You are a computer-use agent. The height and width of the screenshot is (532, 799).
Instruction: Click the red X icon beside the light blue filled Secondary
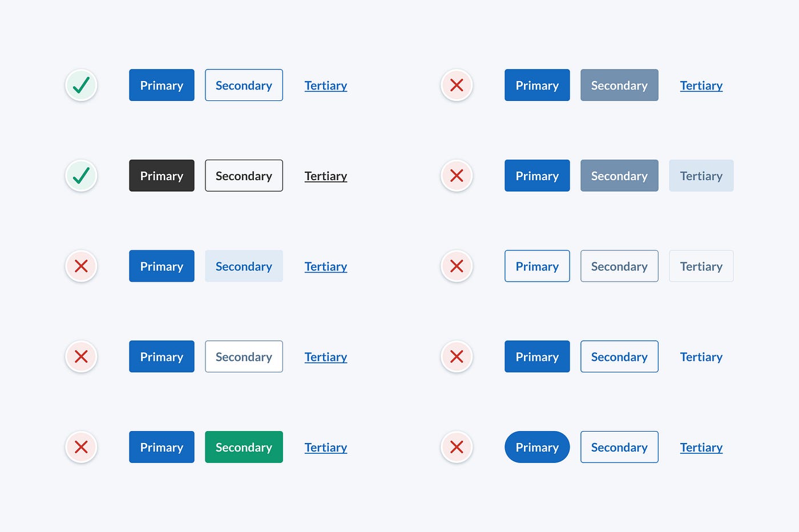click(81, 266)
